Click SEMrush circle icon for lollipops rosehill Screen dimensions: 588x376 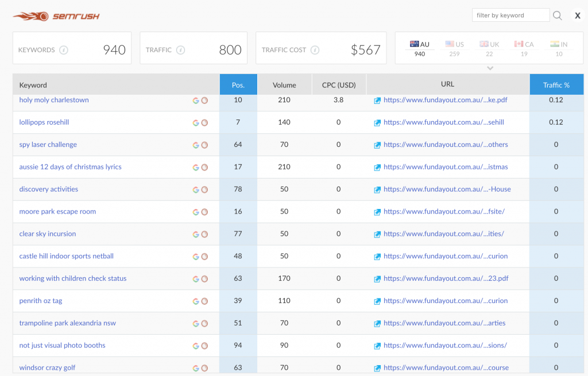coord(204,123)
